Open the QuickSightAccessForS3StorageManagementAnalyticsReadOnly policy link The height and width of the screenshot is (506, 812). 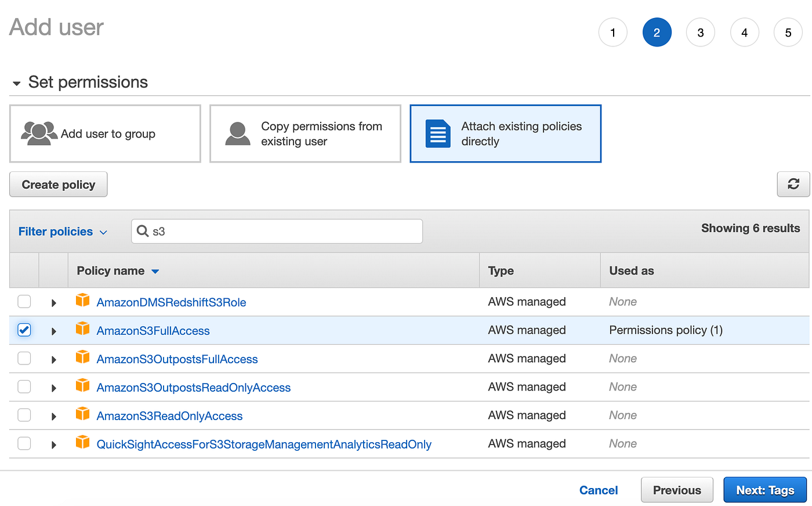click(x=264, y=444)
